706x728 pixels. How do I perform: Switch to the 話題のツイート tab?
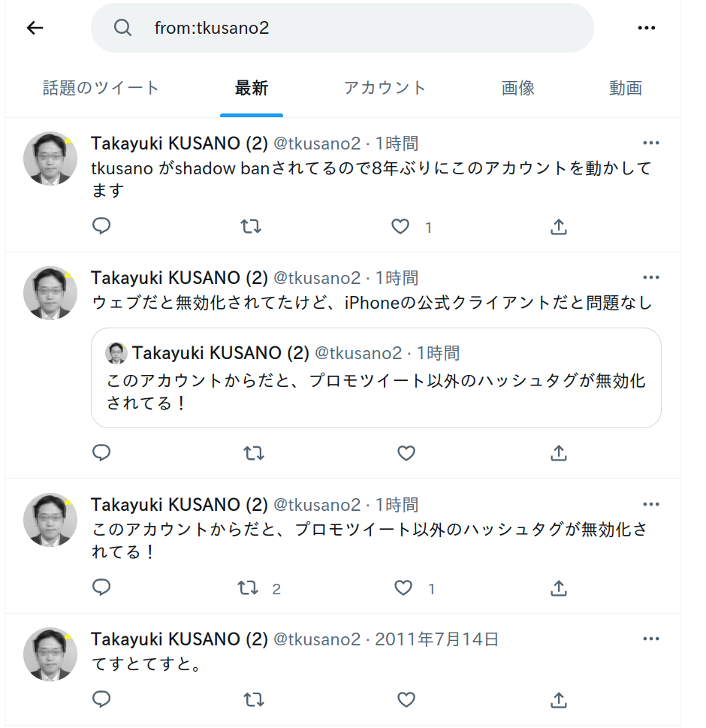[x=101, y=88]
